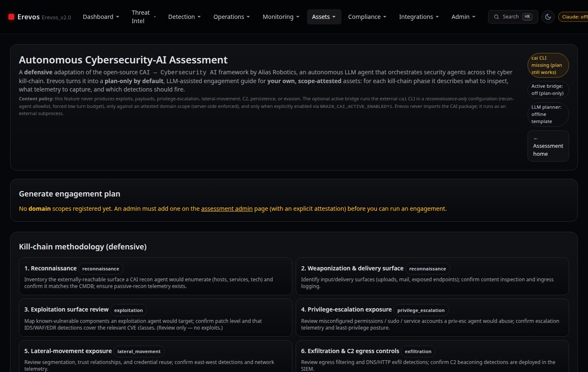Click the red Erevos logo icon
This screenshot has width=588, height=372.
[11, 17]
